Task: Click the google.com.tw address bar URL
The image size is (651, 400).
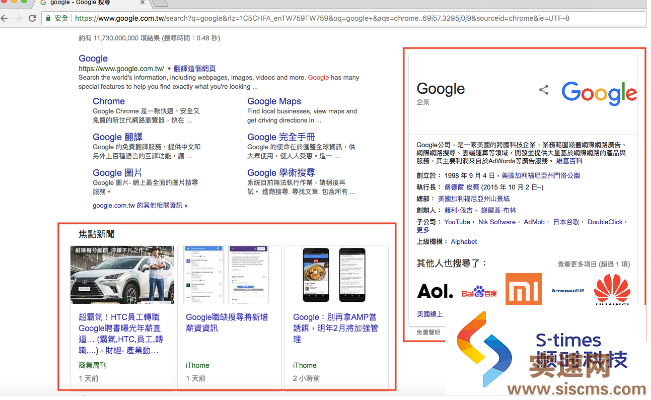Action: click(322, 18)
